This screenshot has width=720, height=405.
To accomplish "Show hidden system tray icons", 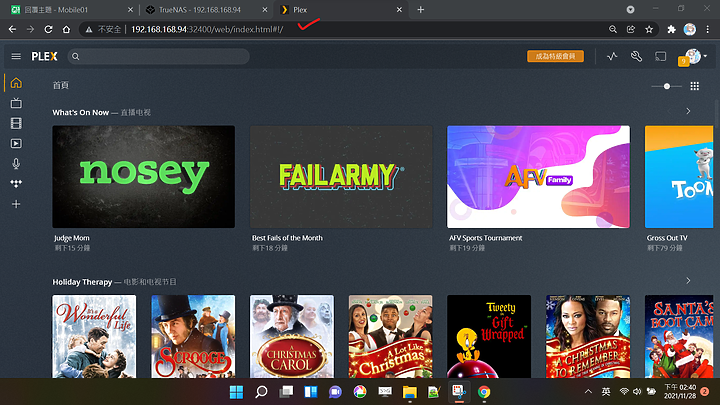I will point(588,392).
